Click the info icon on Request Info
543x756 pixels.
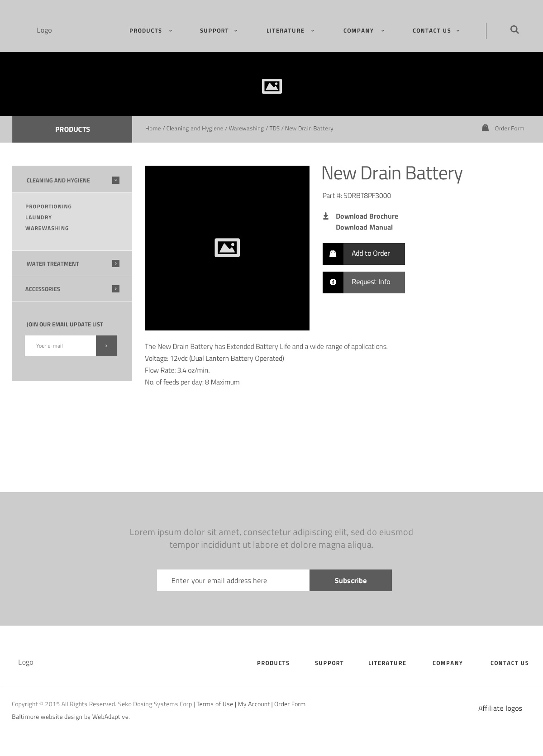click(333, 282)
